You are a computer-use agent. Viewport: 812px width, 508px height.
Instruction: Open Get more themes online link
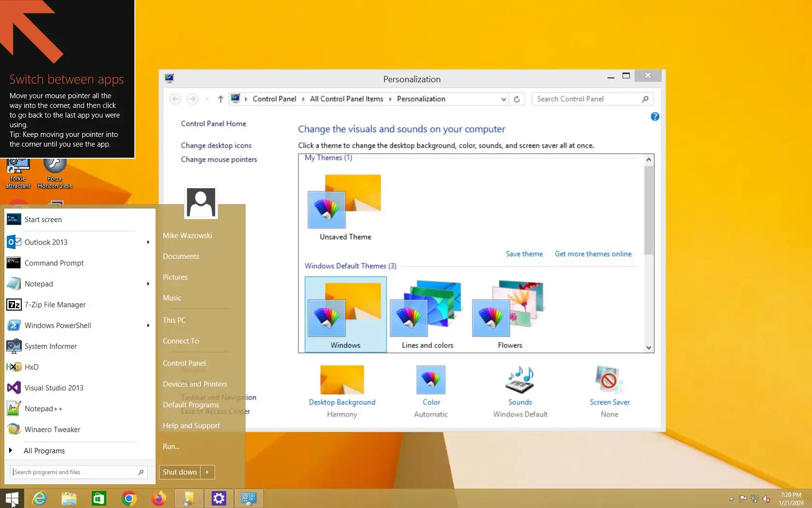[593, 254]
